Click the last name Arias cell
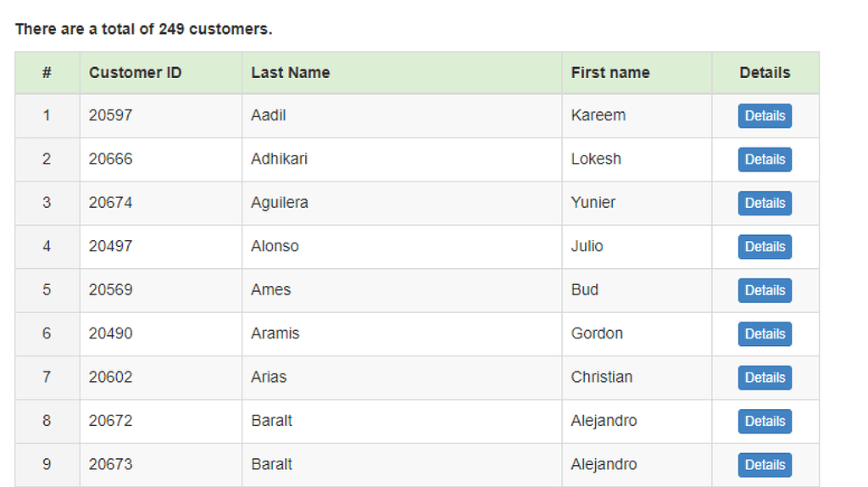Screen dimensions: 868x487 [x=269, y=378]
